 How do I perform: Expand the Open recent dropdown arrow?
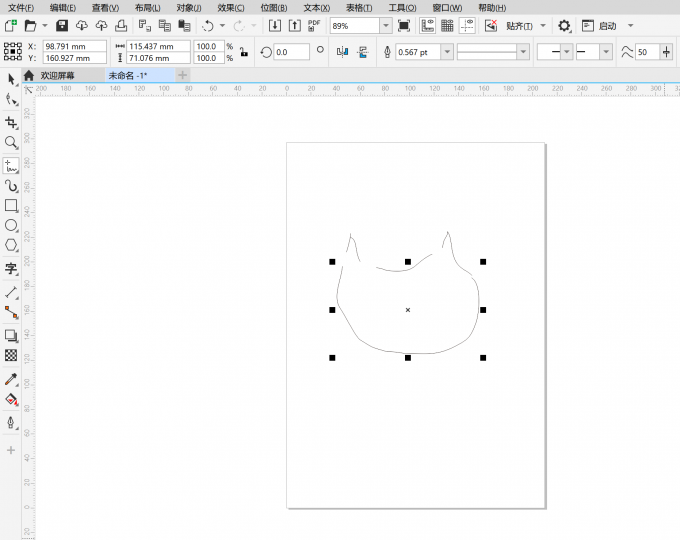(44, 26)
